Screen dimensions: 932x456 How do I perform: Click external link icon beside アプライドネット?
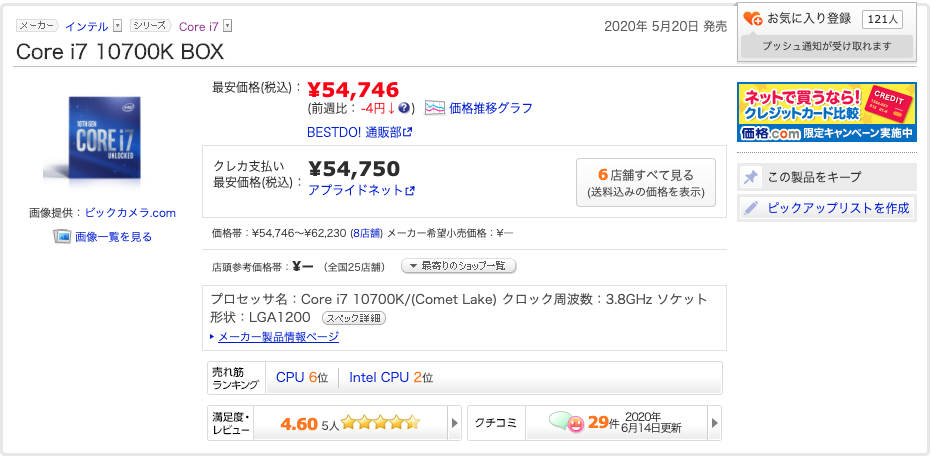coord(410,191)
